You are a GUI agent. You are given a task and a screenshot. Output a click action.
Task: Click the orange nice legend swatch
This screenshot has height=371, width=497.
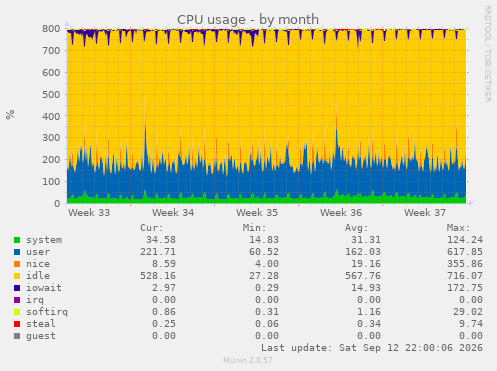pos(17,264)
